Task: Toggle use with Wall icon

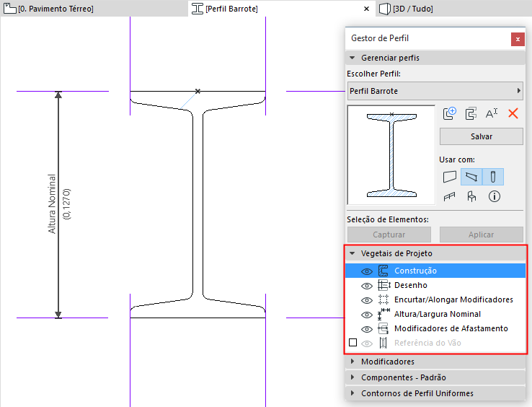Action: click(x=450, y=177)
